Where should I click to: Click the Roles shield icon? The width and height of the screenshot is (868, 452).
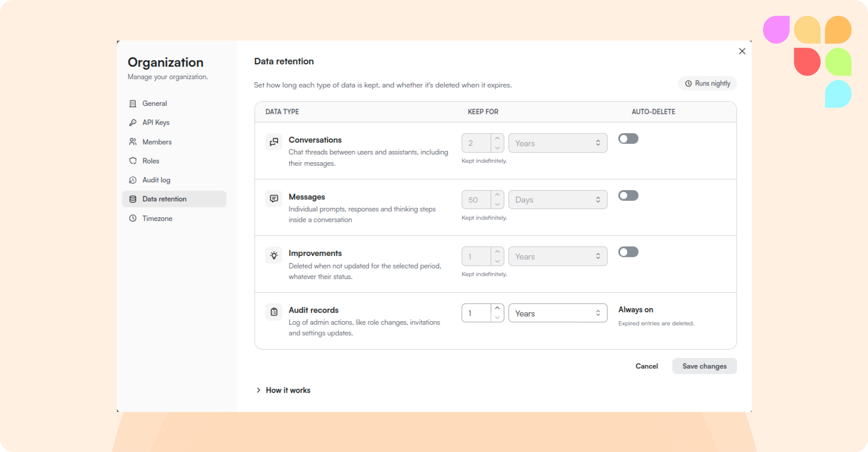133,161
